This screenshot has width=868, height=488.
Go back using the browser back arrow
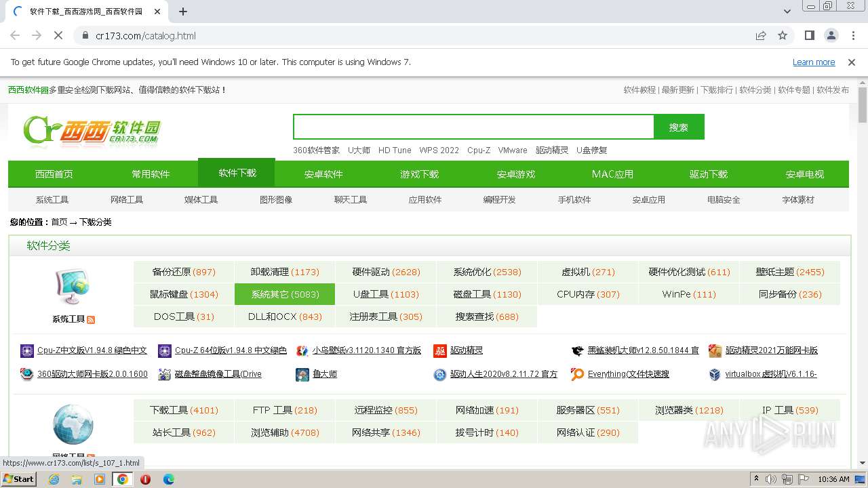[15, 35]
